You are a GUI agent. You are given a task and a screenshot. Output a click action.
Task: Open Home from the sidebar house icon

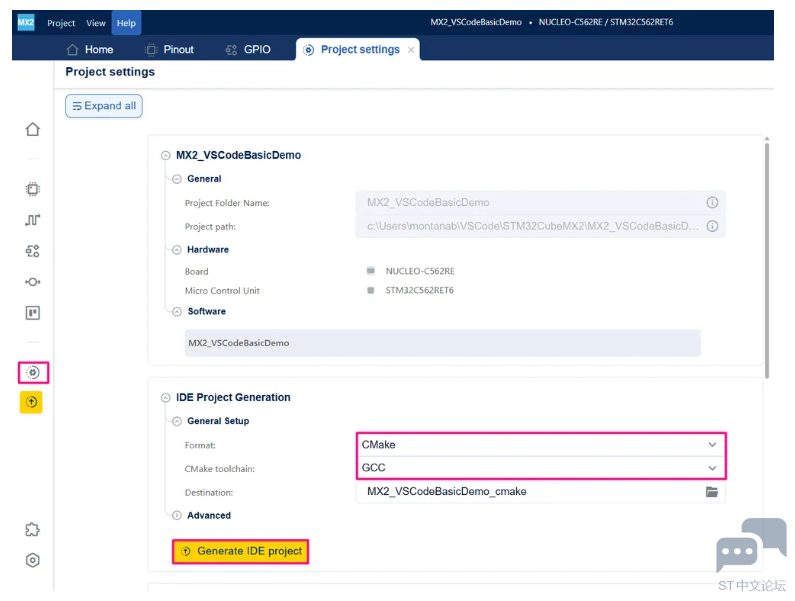click(32, 129)
